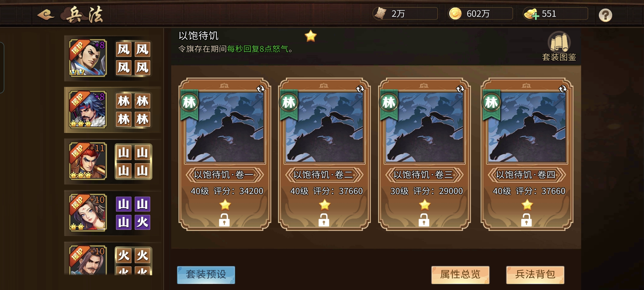The image size is (644, 290).
Task: Go back using the cloud arrow icon
Action: click(46, 15)
